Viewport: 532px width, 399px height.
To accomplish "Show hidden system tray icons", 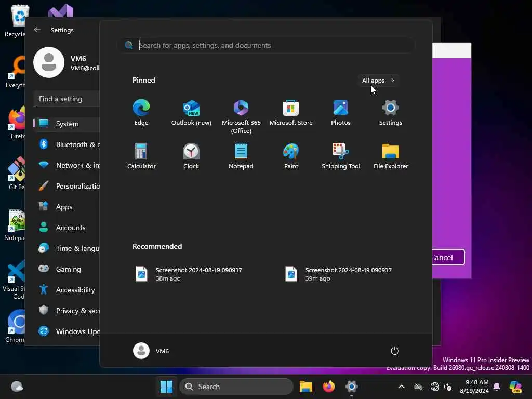I will click(x=402, y=387).
